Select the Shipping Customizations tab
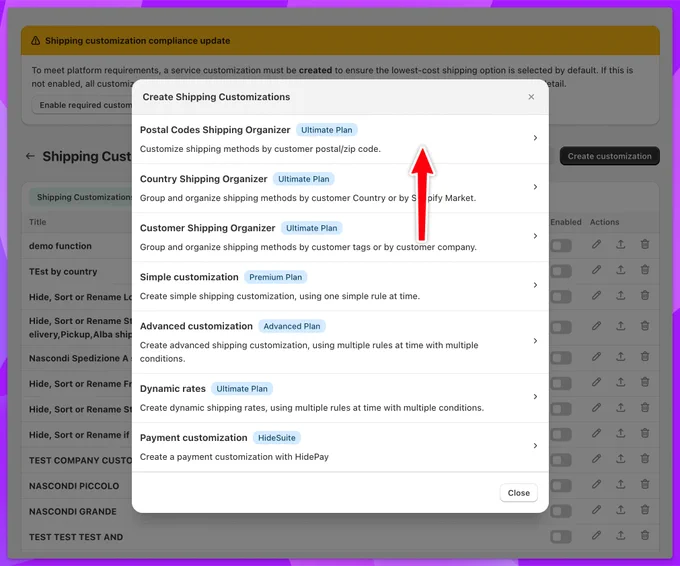The image size is (680, 566). [x=81, y=197]
